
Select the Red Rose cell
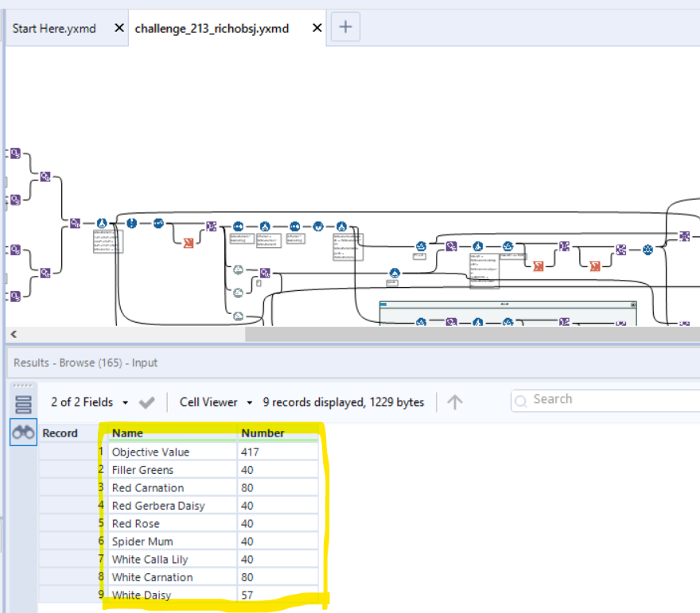point(173,523)
